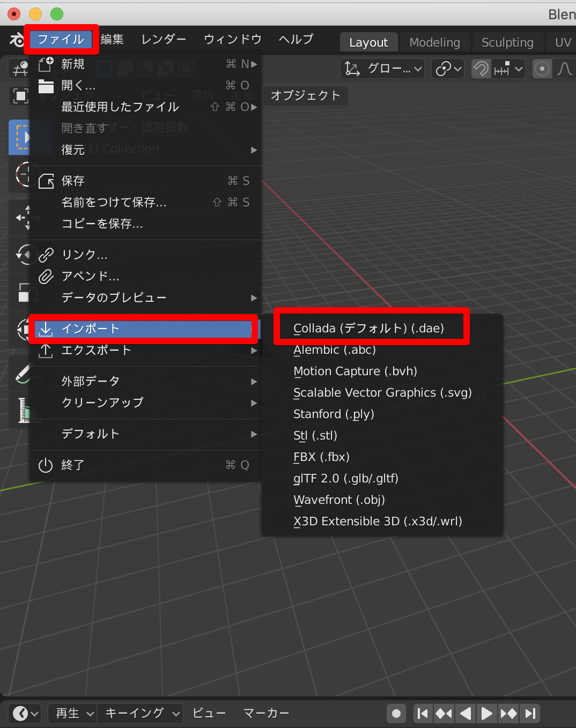Click the アペンド… menu entry
The height and width of the screenshot is (728, 576).
click(145, 276)
